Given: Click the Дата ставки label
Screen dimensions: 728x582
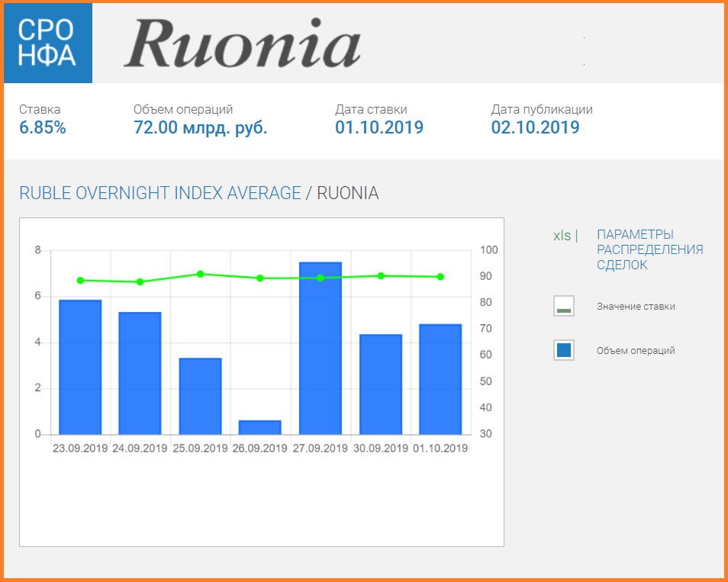Looking at the screenshot, I should 371,110.
